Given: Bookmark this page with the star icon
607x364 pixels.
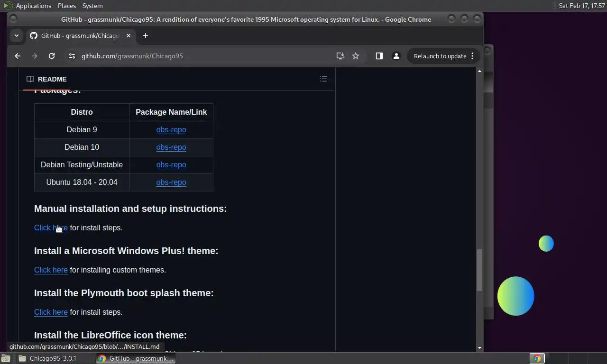Looking at the screenshot, I should [356, 56].
